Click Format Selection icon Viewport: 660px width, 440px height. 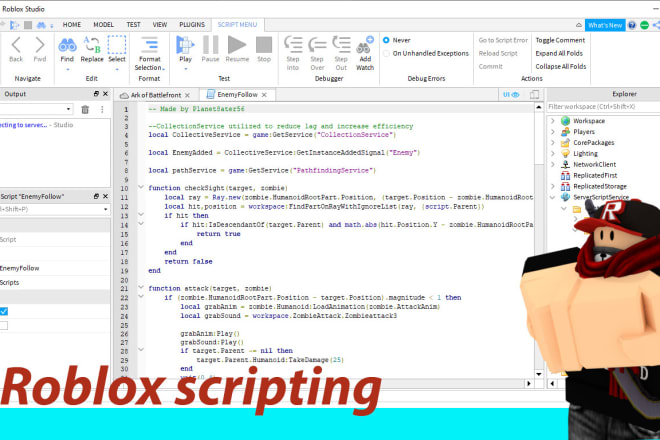click(149, 45)
